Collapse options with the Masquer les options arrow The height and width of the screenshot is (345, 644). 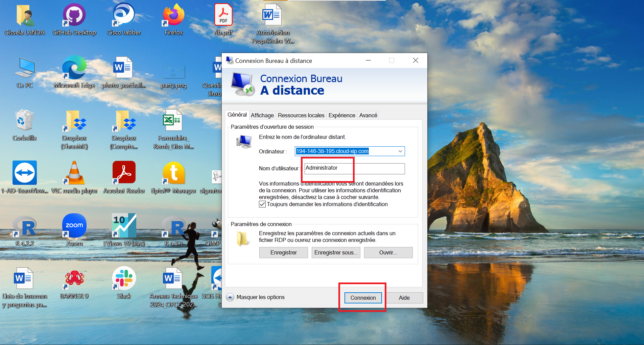pyautogui.click(x=230, y=297)
